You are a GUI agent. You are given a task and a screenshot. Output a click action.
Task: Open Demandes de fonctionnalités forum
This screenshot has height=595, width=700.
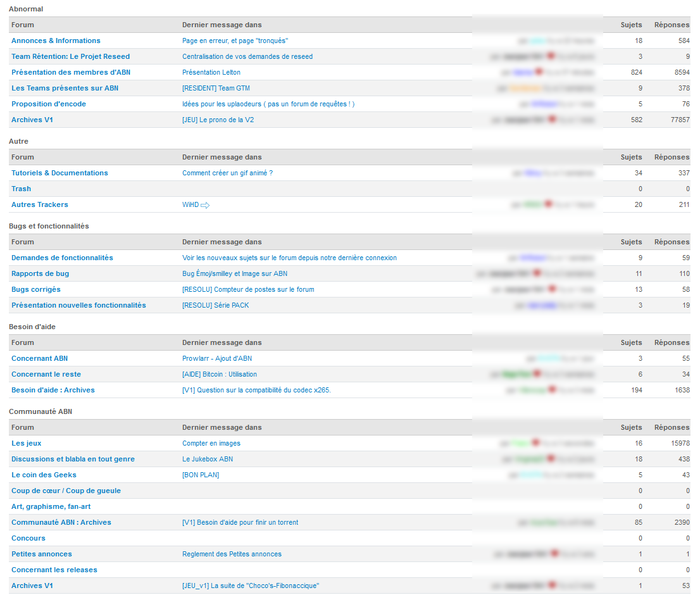click(x=62, y=258)
